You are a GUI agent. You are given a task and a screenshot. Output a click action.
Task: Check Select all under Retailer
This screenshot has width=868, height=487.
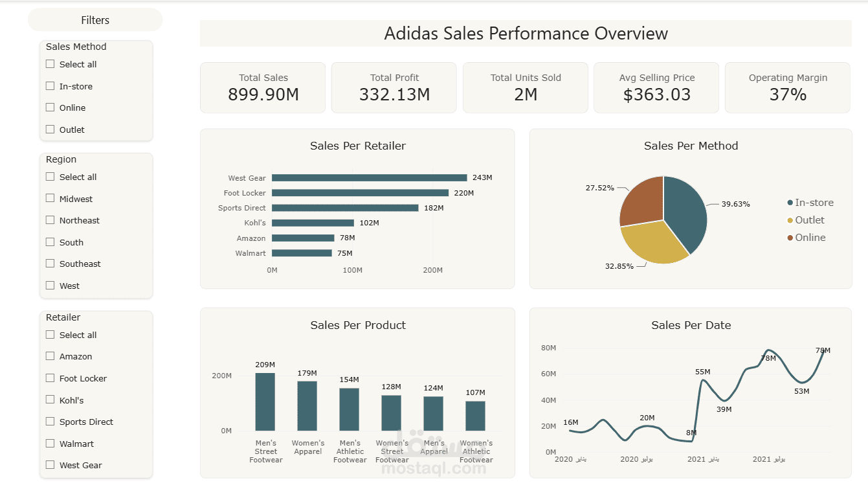pos(50,335)
